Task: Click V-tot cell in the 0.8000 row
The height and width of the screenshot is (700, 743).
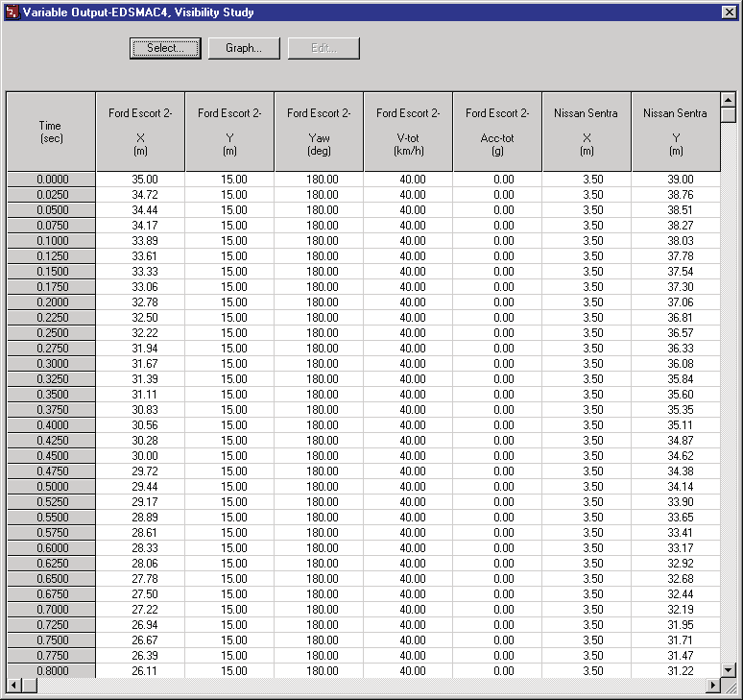Action: click(x=408, y=670)
